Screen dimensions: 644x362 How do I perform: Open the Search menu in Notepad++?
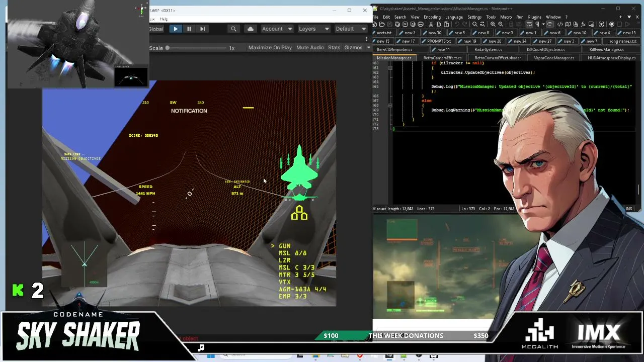(400, 17)
